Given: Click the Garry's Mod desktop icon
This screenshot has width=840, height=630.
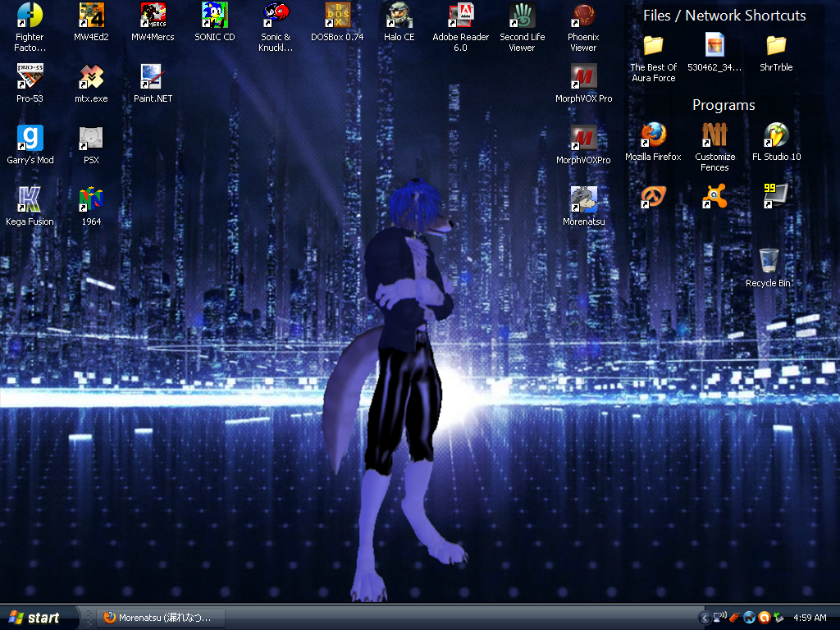Looking at the screenshot, I should (x=30, y=139).
